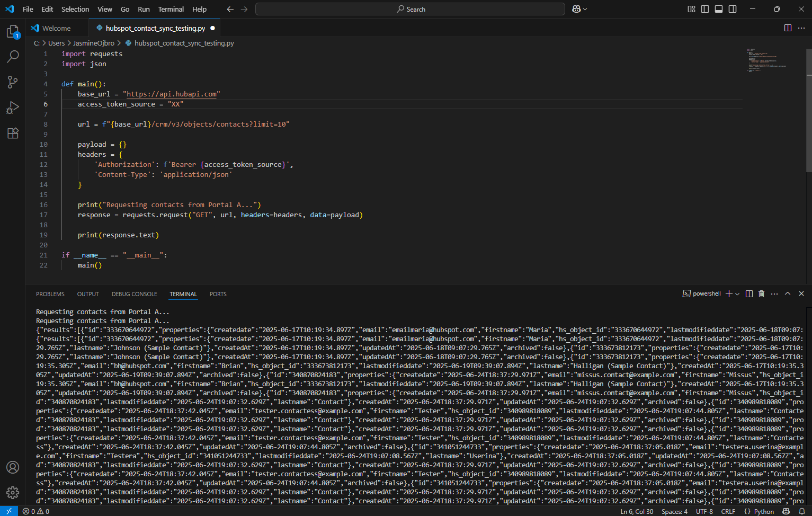Image resolution: width=812 pixels, height=516 pixels.
Task: Open the Extensions view
Action: tap(13, 133)
